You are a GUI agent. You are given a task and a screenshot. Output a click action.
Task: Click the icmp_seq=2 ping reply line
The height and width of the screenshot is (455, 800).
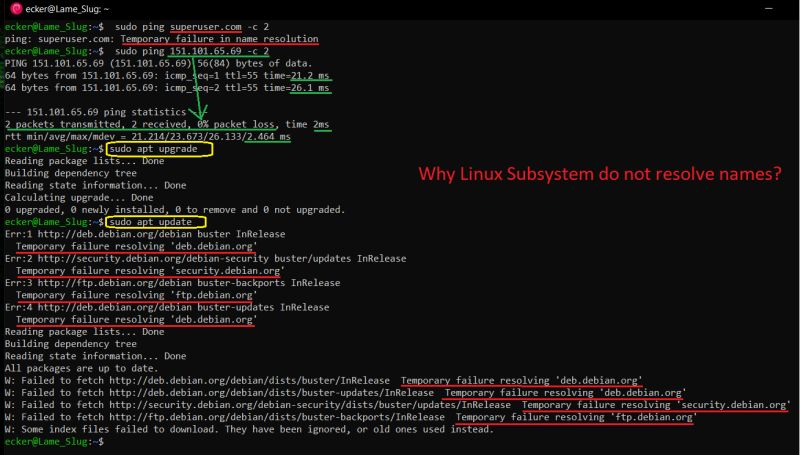167,88
